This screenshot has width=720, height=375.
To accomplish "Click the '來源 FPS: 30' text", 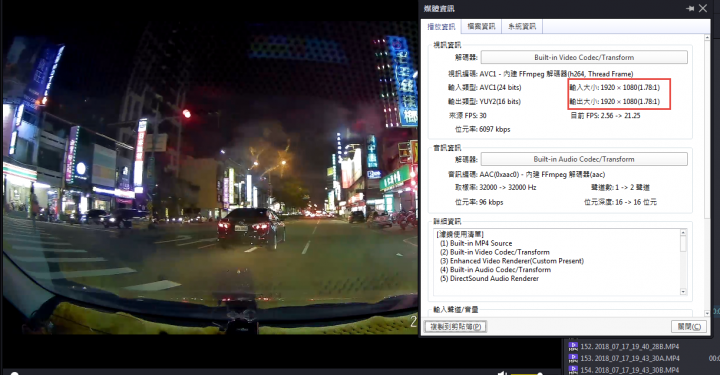I will 467,116.
